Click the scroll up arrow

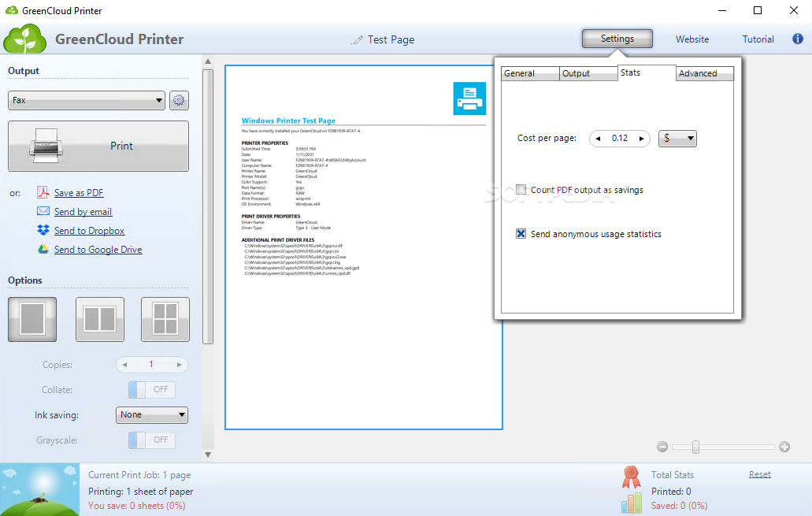tap(208, 61)
